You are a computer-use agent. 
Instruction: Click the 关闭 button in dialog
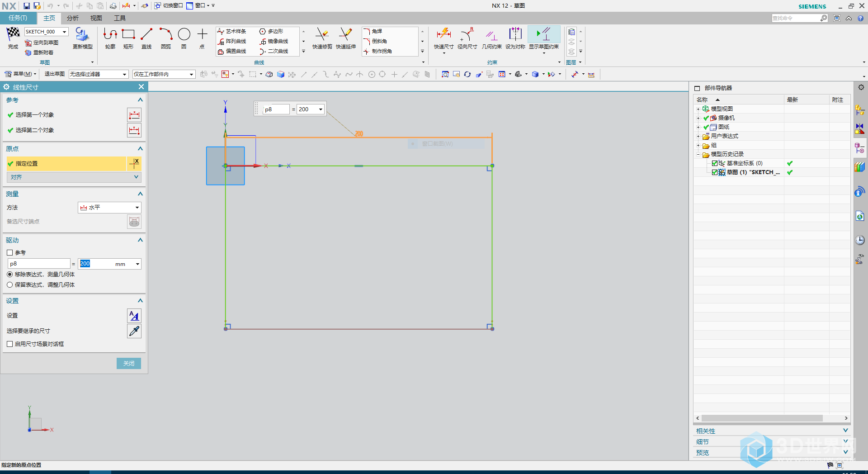point(129,363)
